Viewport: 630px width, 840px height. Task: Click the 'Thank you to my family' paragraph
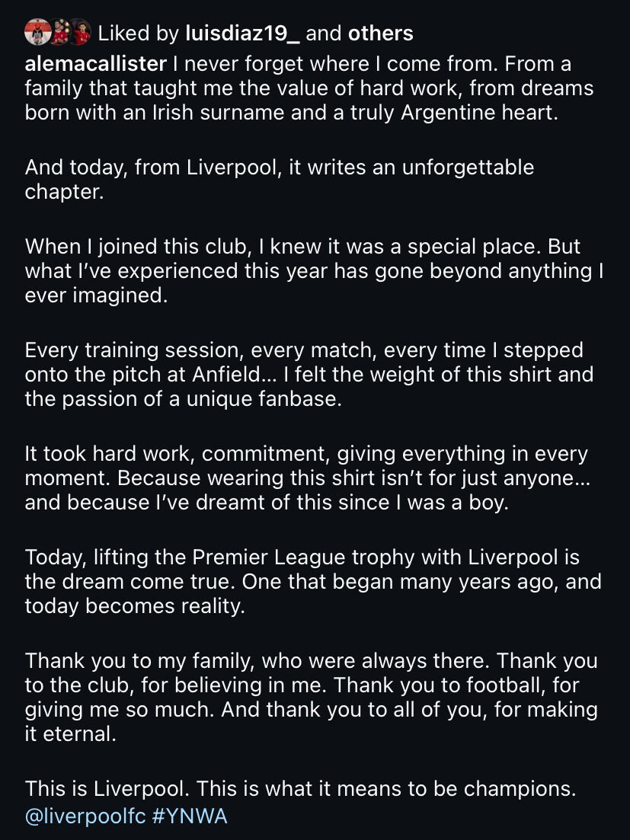click(x=312, y=697)
